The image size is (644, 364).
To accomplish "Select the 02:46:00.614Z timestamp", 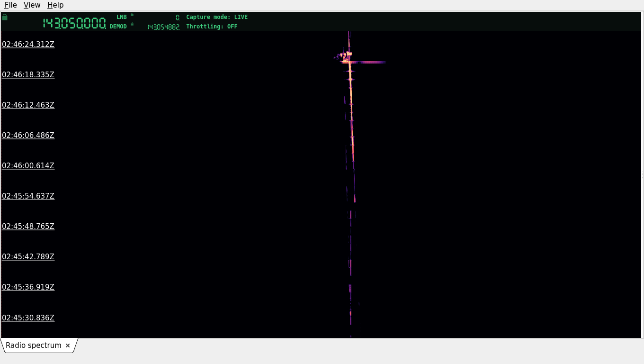I will click(28, 166).
